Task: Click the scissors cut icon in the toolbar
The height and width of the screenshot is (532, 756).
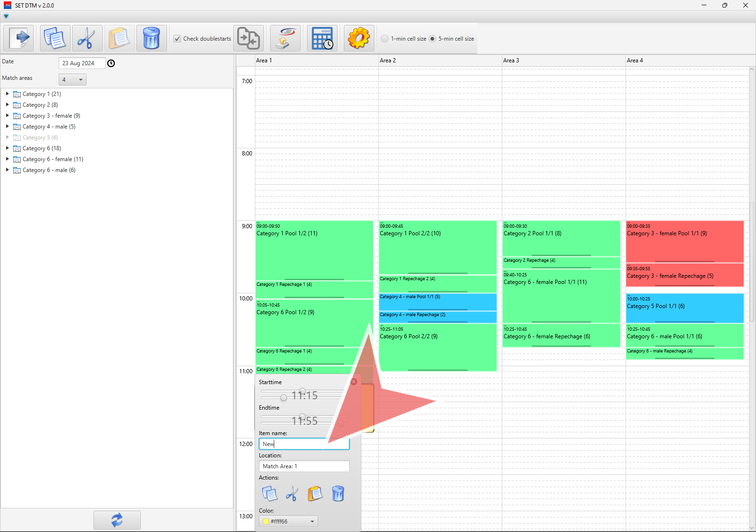Action: pyautogui.click(x=87, y=38)
